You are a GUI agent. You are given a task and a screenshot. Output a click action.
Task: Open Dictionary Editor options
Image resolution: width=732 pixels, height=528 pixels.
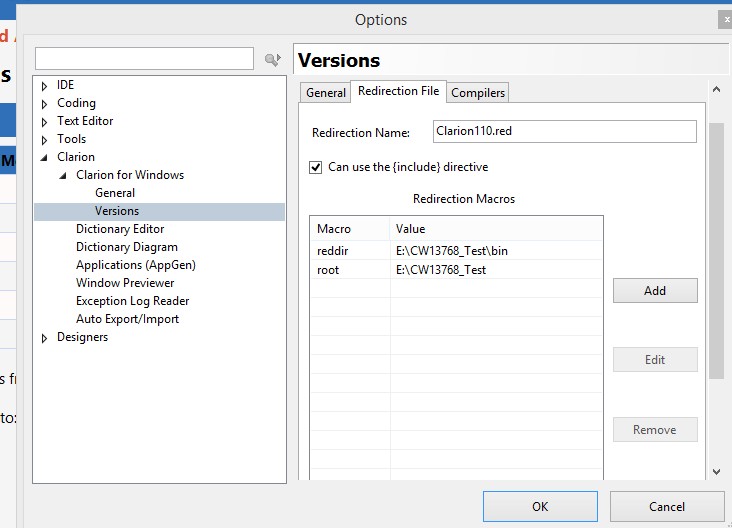click(x=120, y=229)
